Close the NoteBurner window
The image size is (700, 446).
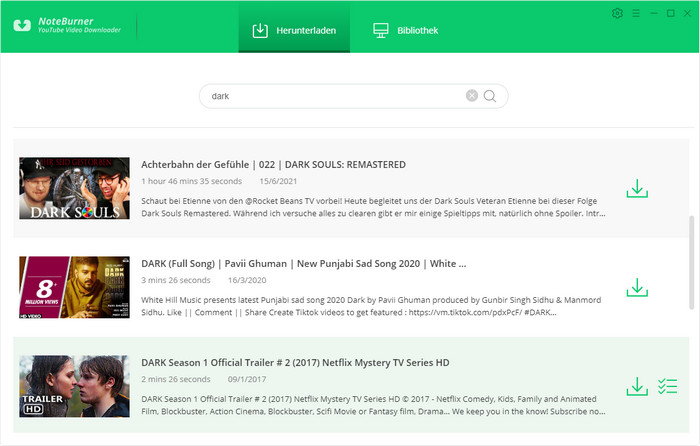point(688,13)
